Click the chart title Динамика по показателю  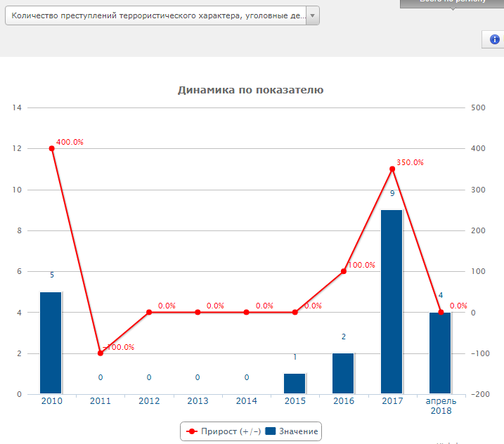click(250, 90)
